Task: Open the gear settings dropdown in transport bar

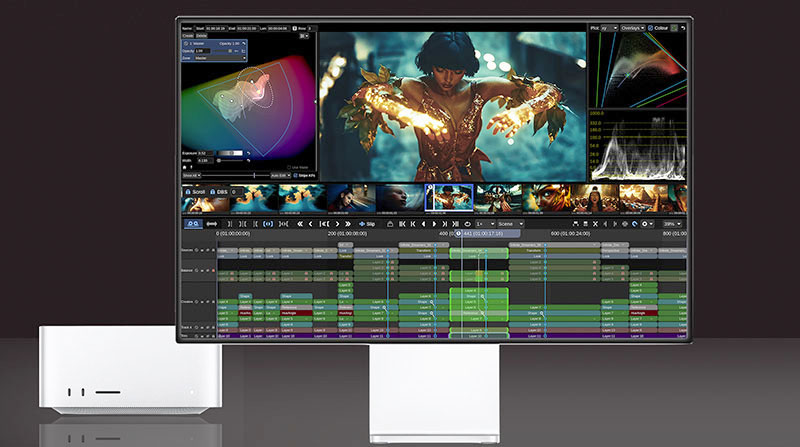Action: tap(647, 224)
